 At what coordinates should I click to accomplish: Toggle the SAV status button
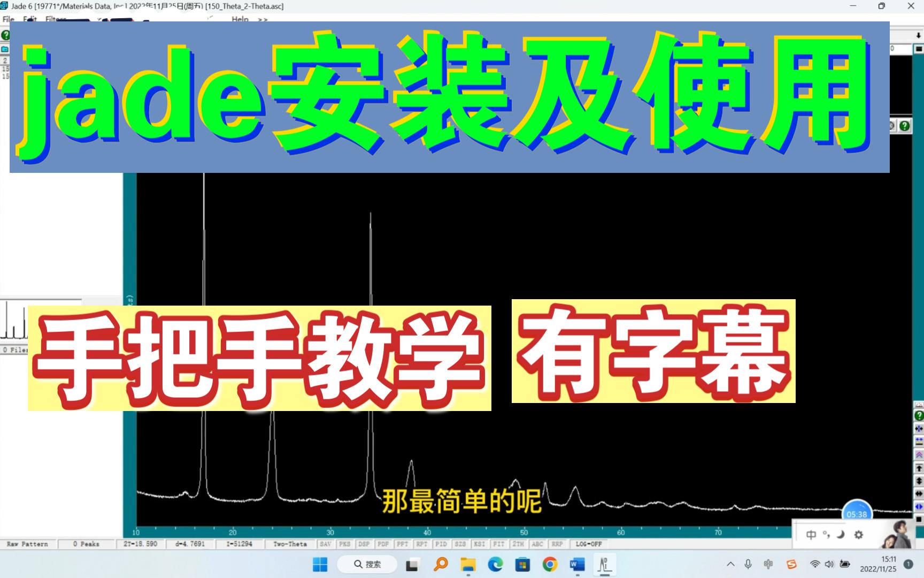326,544
